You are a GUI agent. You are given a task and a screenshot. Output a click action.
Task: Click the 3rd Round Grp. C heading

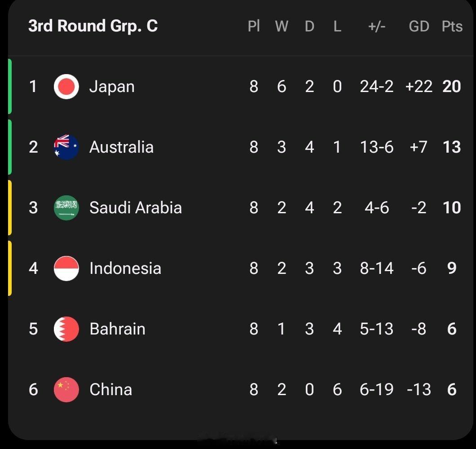pos(93,26)
